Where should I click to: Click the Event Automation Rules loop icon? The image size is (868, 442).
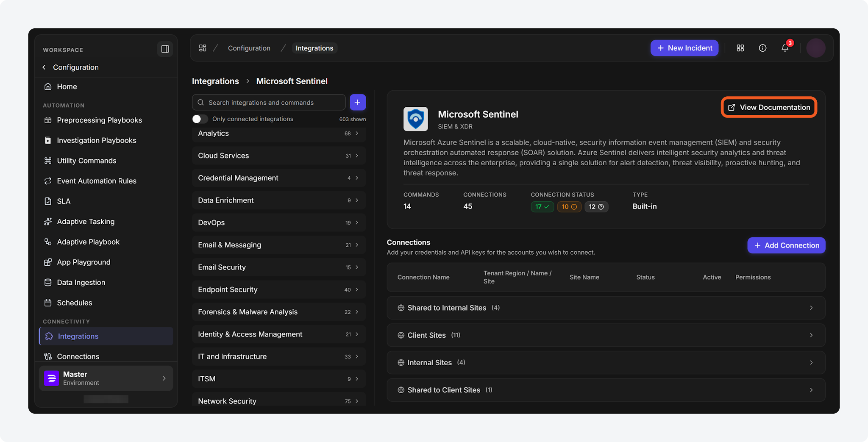48,181
